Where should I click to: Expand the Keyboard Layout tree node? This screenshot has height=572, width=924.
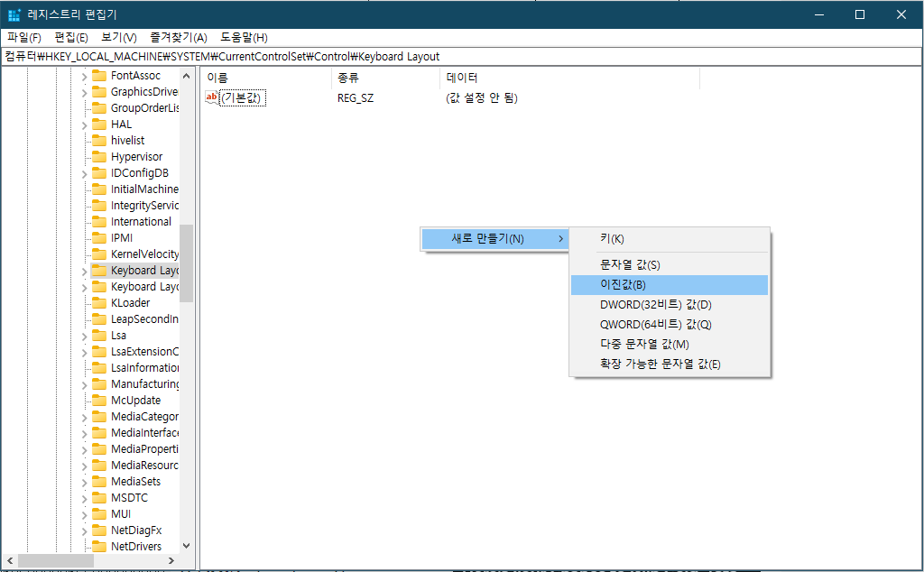tap(85, 270)
